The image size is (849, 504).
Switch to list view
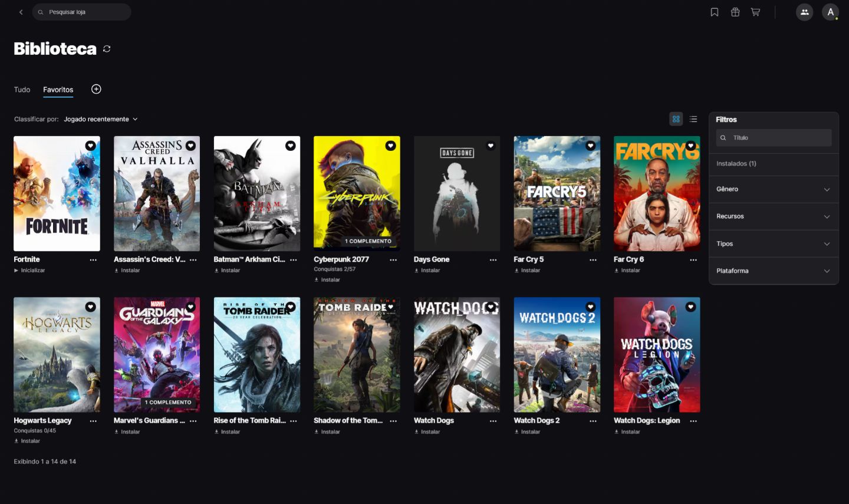[693, 119]
